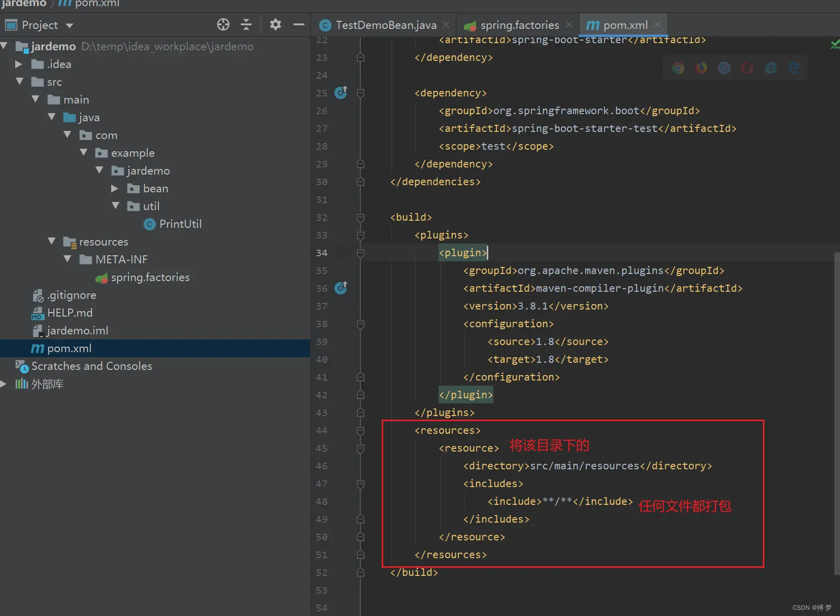This screenshot has width=840, height=616.
Task: Click the closing build tag
Action: point(414,572)
